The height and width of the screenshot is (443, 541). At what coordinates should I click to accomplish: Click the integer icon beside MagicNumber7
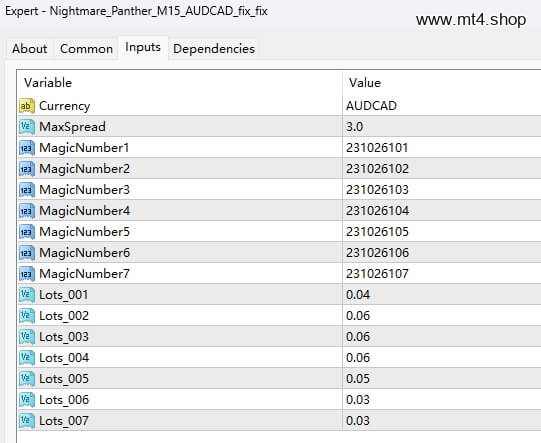coord(27,274)
